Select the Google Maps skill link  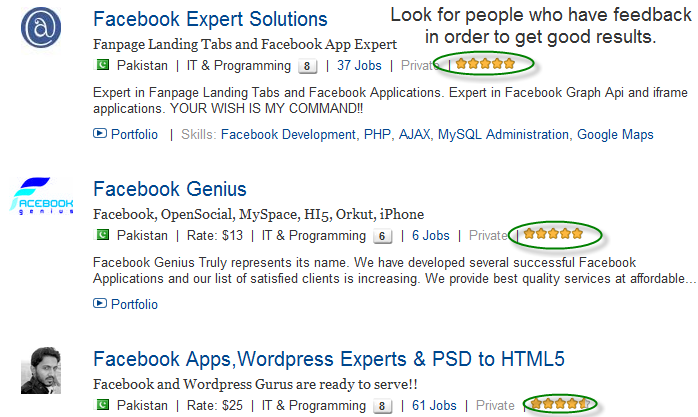[x=615, y=134]
